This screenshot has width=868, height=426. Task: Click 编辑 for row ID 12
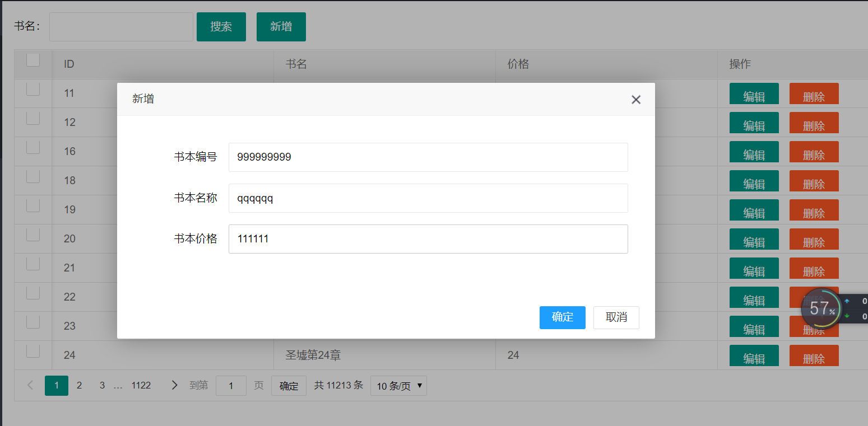(754, 123)
